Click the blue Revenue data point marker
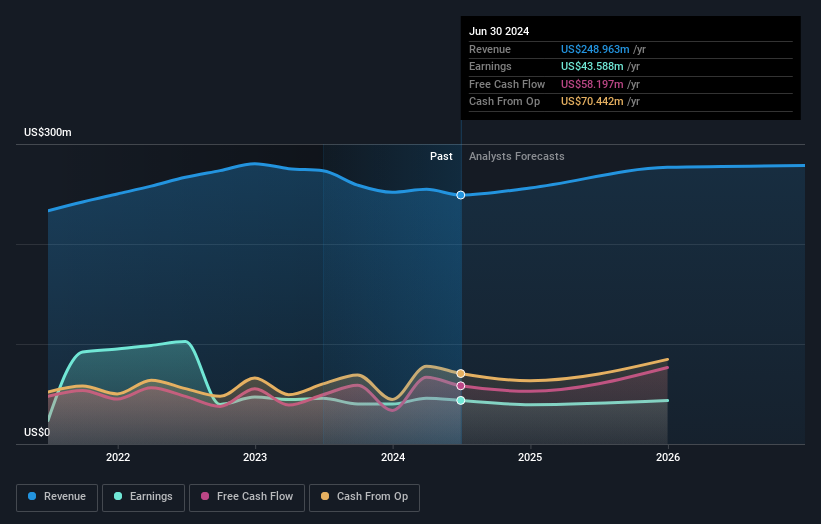 point(461,195)
